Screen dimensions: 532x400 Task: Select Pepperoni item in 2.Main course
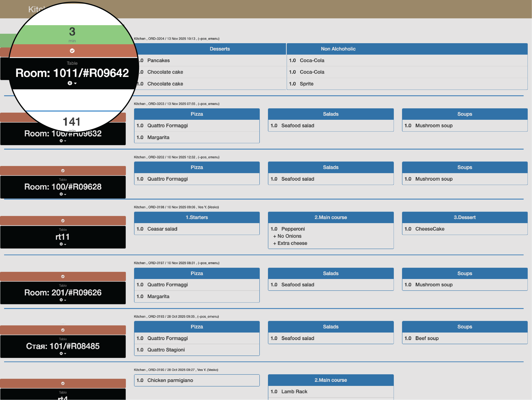[x=293, y=229]
